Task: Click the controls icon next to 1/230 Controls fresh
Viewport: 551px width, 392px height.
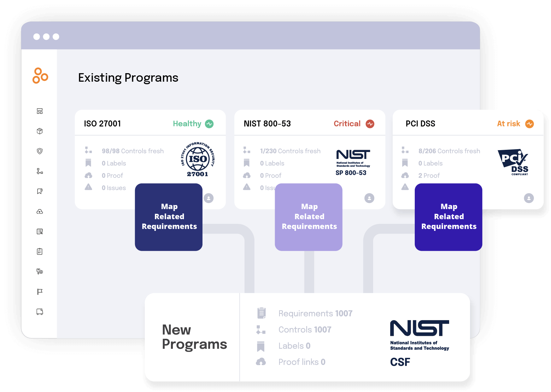Action: [247, 150]
